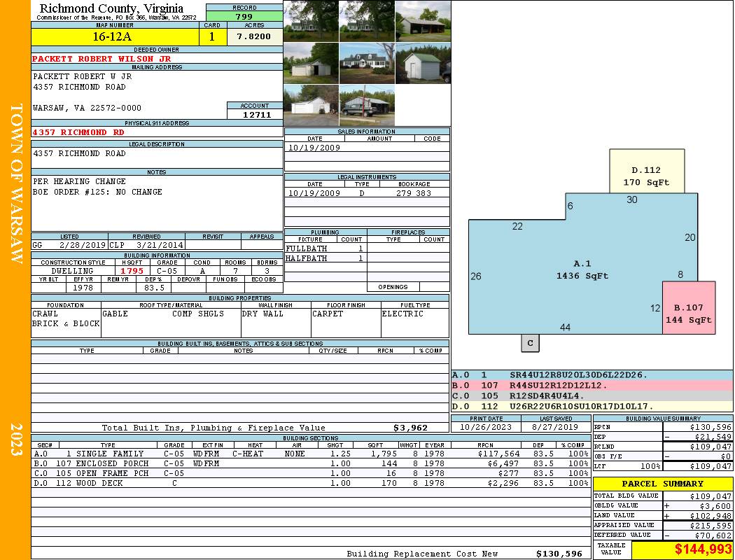Open the photo of the small white shed with green roof
The image size is (735, 560).
pos(423,63)
